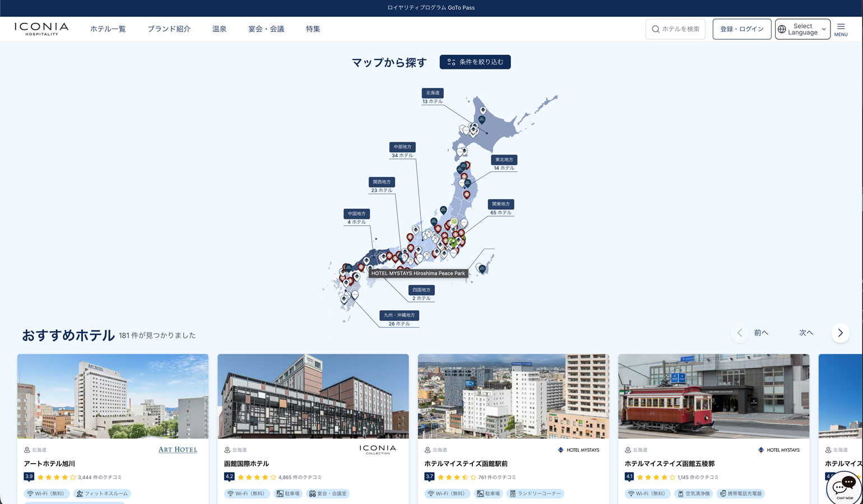Image resolution: width=863 pixels, height=504 pixels.
Task: Click the 3,444 件のクチコミ review count
Action: pyautogui.click(x=100, y=478)
